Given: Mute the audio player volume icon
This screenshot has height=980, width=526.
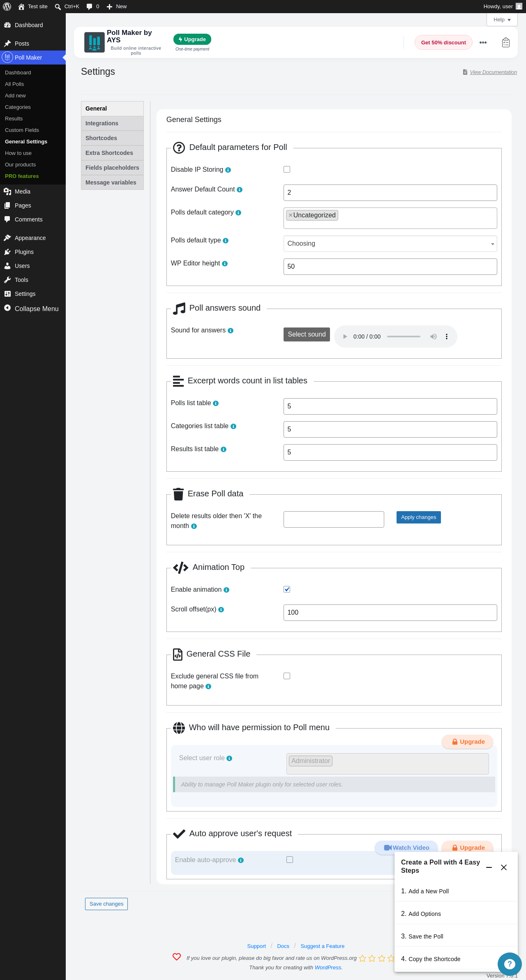Looking at the screenshot, I should coord(433,337).
